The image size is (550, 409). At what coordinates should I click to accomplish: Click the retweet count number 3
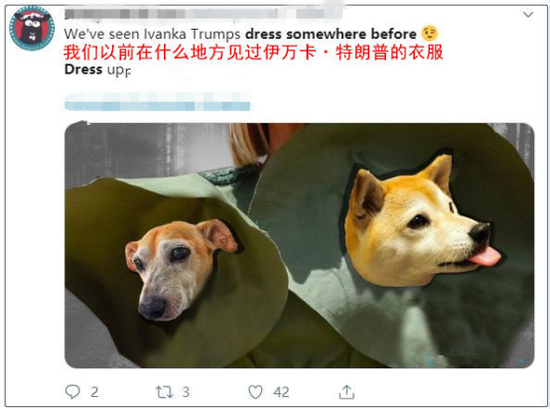click(186, 392)
